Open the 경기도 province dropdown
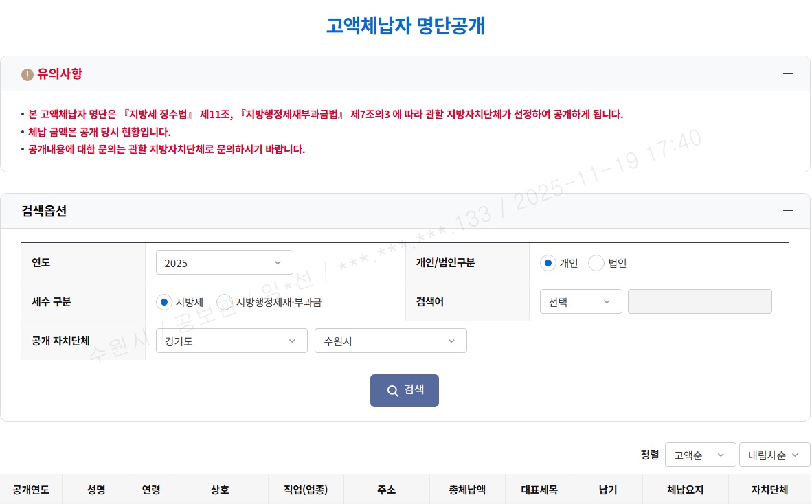The height and width of the screenshot is (504, 812). (x=232, y=341)
